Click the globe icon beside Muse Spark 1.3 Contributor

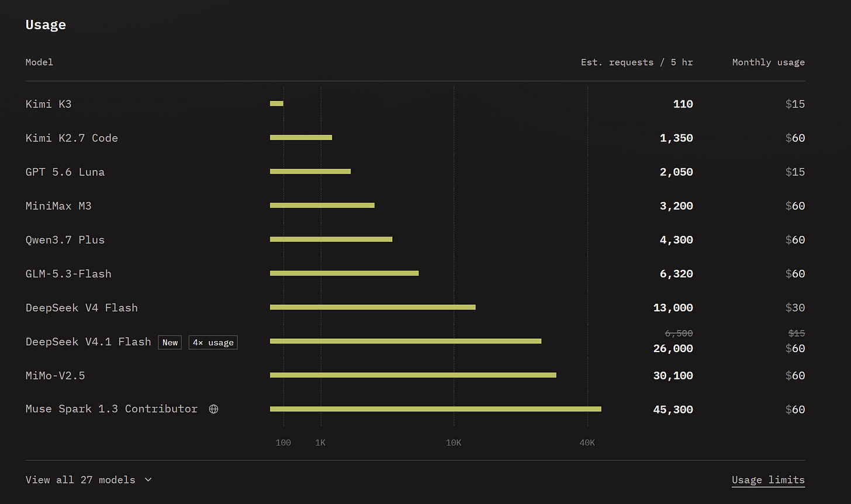click(x=213, y=409)
